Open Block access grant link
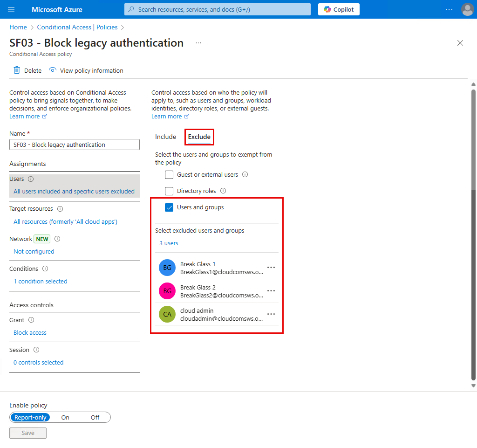Viewport: 477px width, 448px height. (x=30, y=333)
